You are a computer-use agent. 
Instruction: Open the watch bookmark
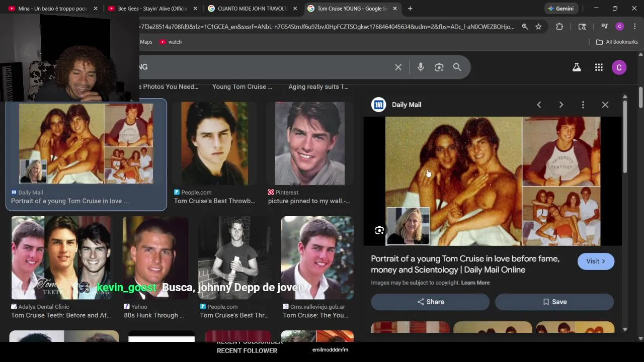pyautogui.click(x=171, y=42)
